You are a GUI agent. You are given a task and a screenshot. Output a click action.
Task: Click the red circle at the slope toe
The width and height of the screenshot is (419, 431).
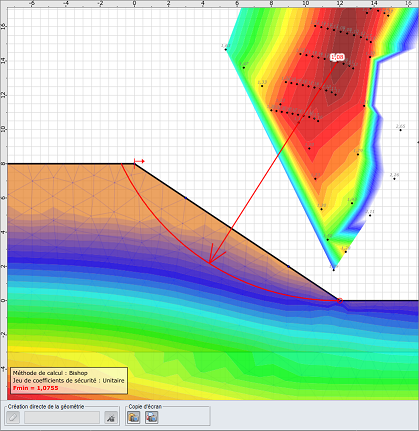point(340,301)
